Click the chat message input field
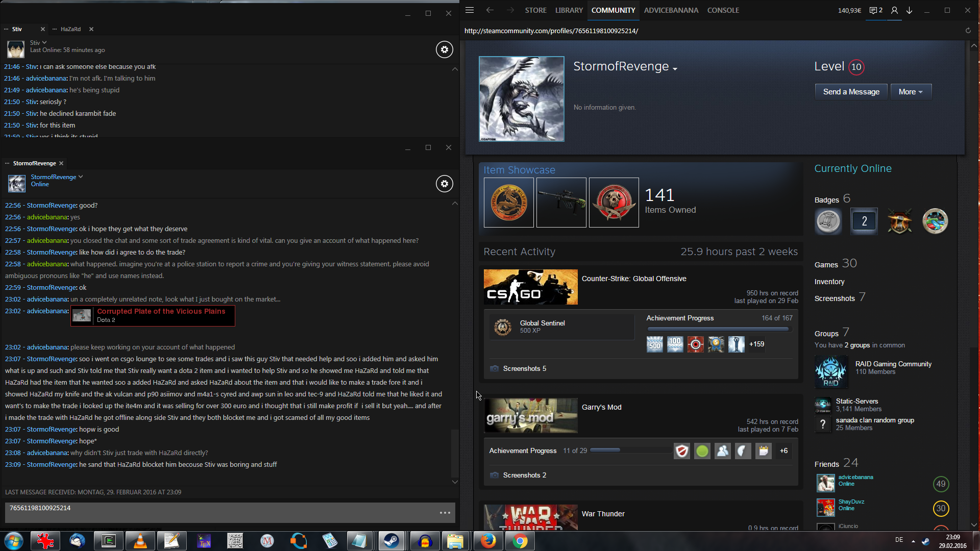 (219, 512)
